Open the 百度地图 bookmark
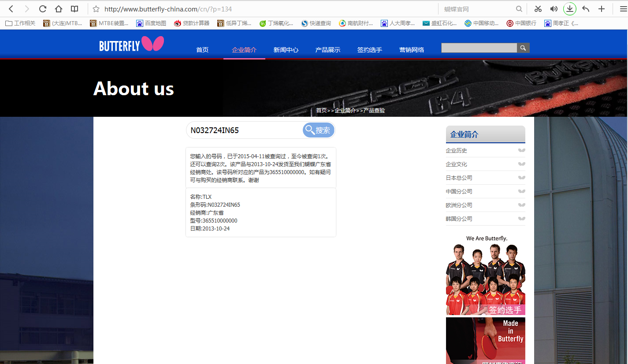 (151, 23)
